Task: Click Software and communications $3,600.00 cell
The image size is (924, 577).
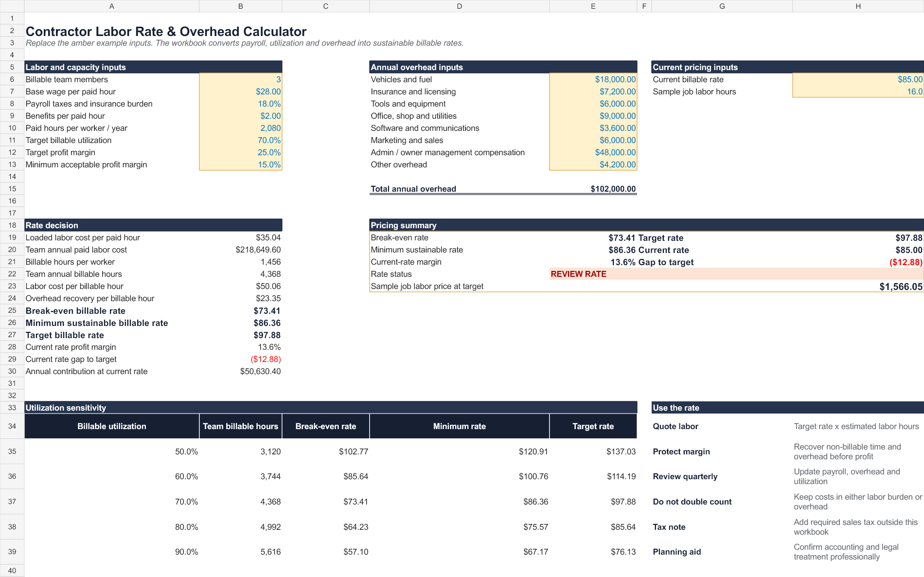Action: point(593,128)
